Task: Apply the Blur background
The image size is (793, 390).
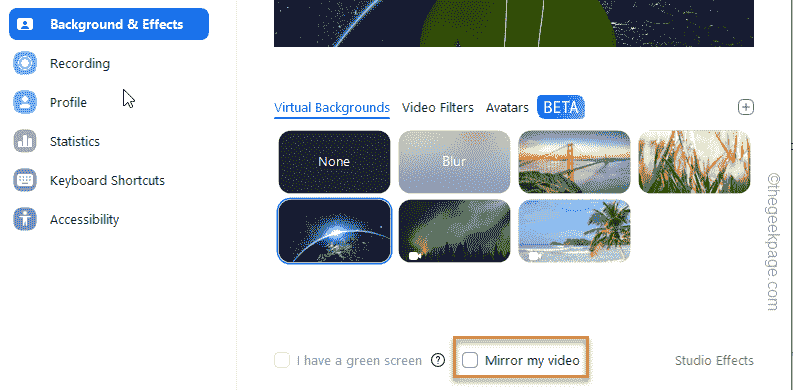Action: pyautogui.click(x=454, y=162)
